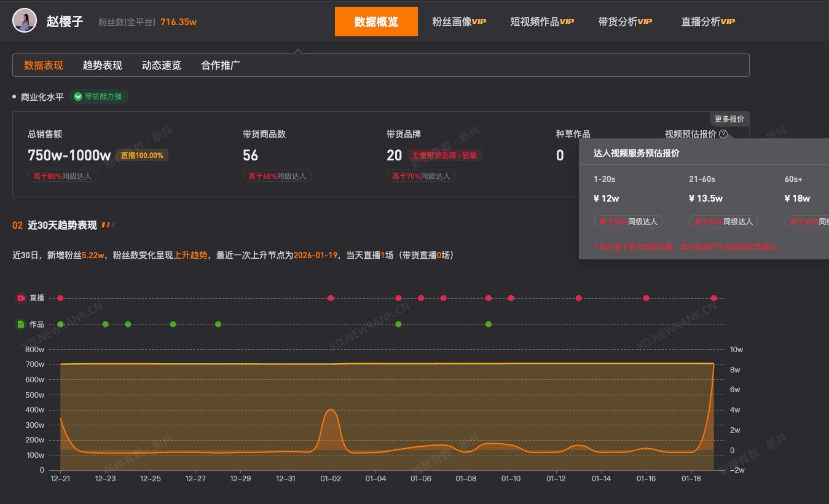Viewport: 829px width, 504px height.
Task: Click the VIP badge on 粉丝画像
Action: (x=479, y=21)
